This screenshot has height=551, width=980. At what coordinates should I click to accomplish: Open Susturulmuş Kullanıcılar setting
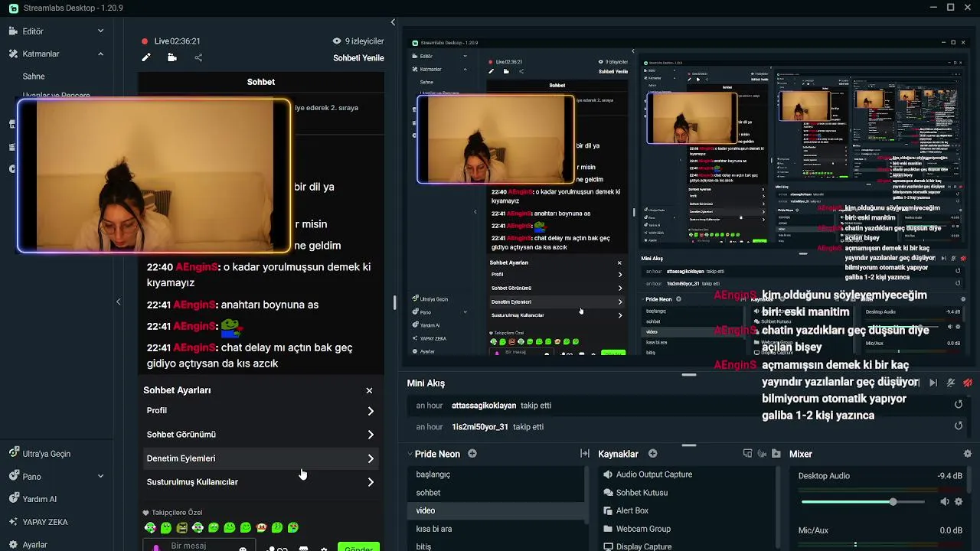pyautogui.click(x=260, y=482)
